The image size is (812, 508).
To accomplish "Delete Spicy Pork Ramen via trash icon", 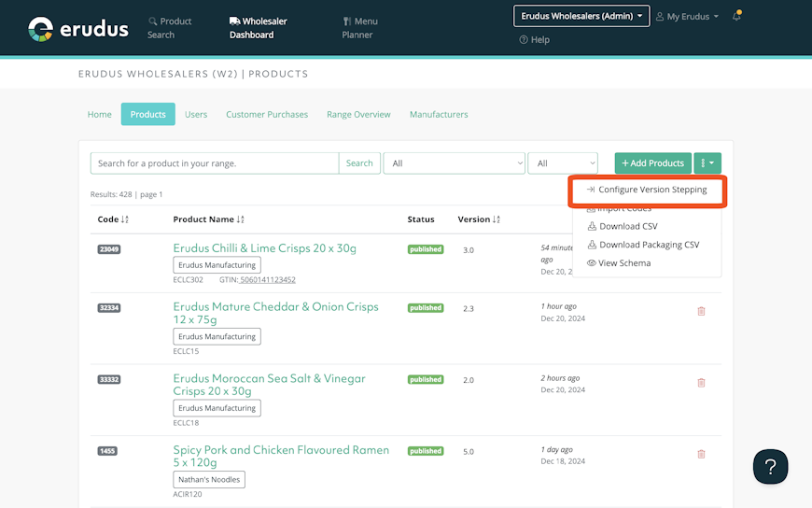I will point(701,454).
